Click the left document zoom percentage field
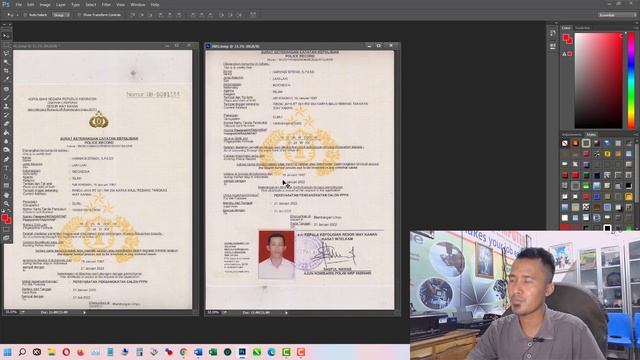This screenshot has width=640, height=360. tap(11, 312)
